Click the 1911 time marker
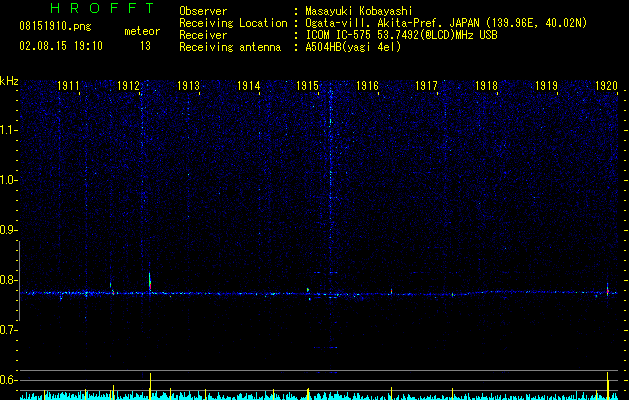The width and height of the screenshot is (629, 400). 68,86
